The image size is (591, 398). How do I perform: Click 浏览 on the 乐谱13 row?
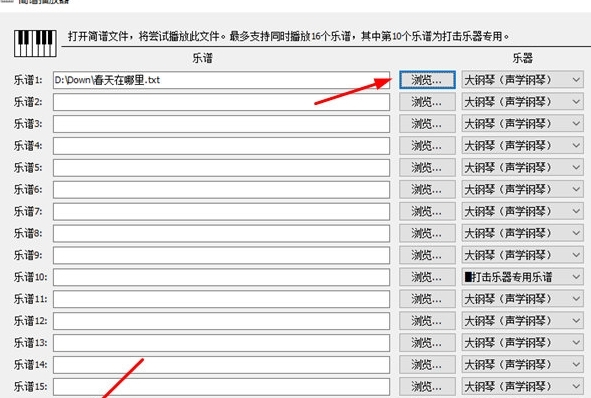[x=427, y=343]
